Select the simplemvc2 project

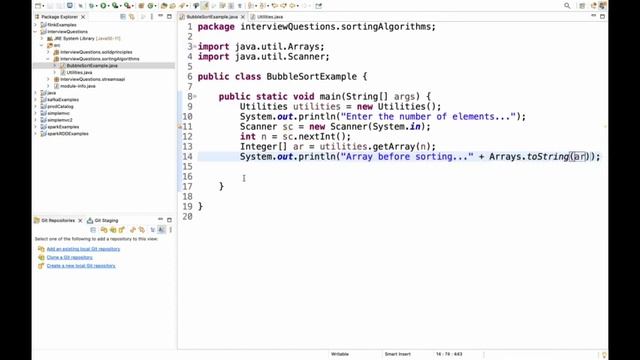click(x=60, y=120)
